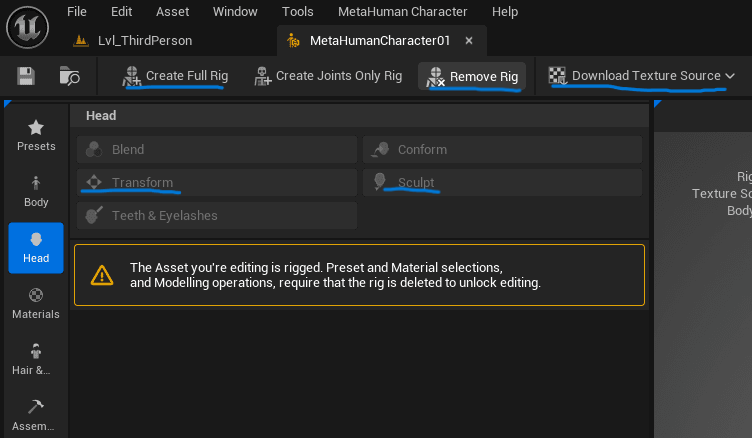Image resolution: width=752 pixels, height=438 pixels.
Task: Click the Head panel header
Action: pyautogui.click(x=359, y=116)
